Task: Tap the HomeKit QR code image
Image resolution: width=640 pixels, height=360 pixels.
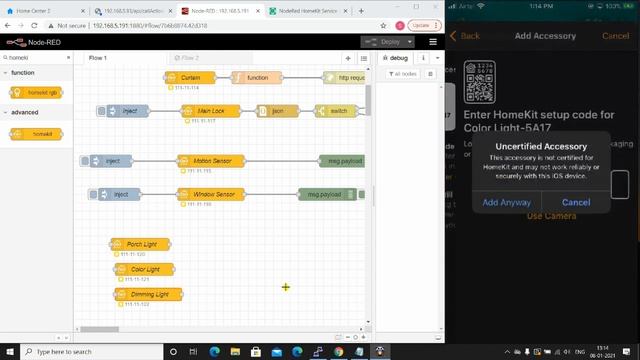Action: click(480, 82)
